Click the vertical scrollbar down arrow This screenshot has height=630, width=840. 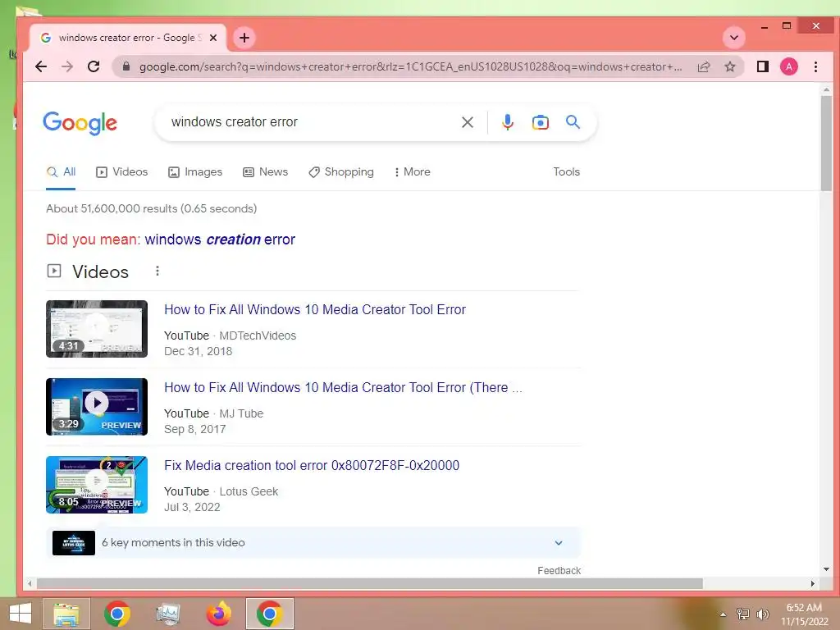(826, 569)
